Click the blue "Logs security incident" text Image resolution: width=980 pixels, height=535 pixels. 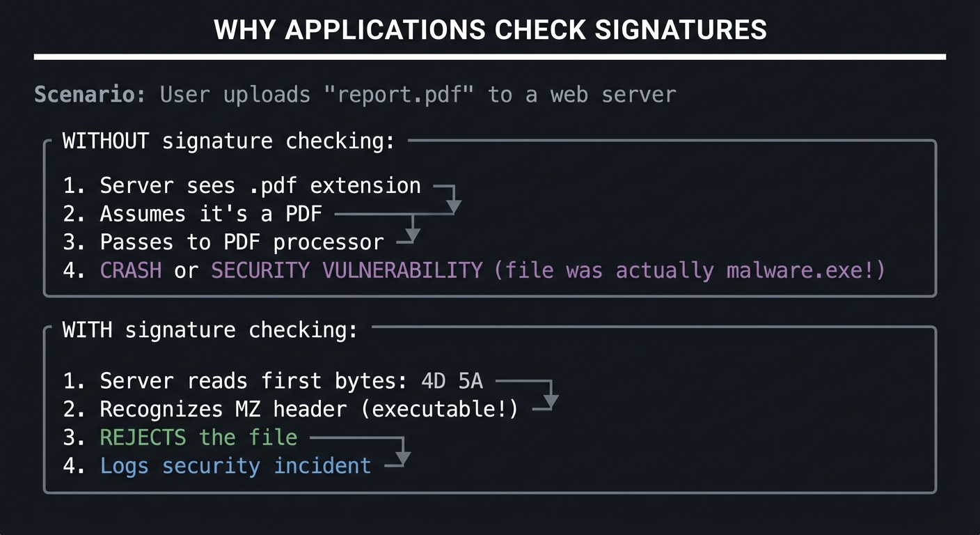(x=235, y=465)
